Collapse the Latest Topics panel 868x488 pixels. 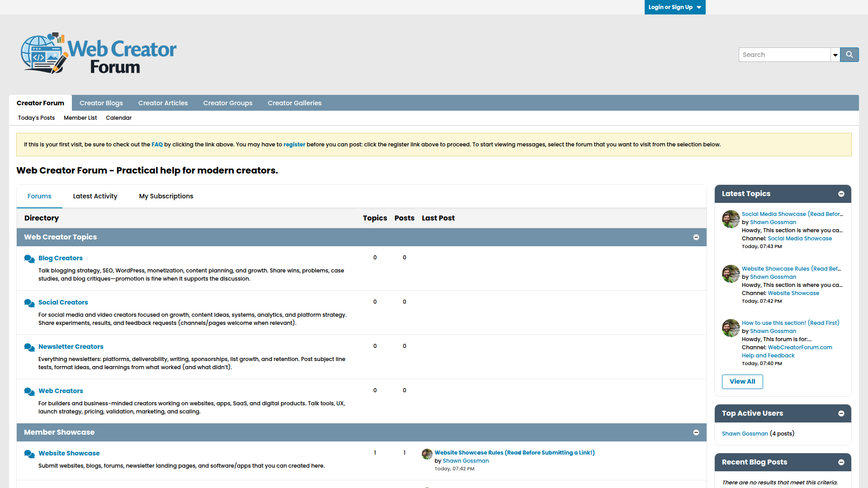841,193
